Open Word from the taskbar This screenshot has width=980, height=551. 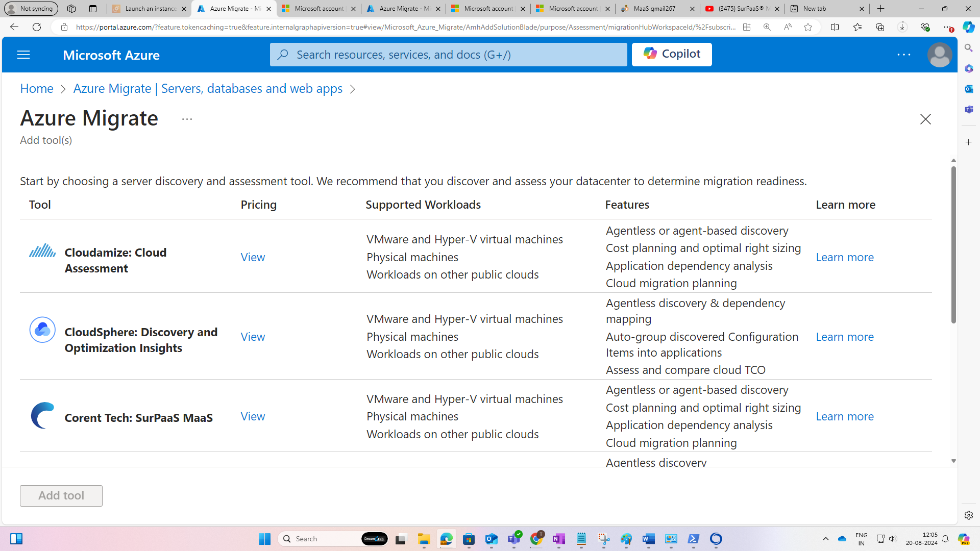pyautogui.click(x=648, y=539)
